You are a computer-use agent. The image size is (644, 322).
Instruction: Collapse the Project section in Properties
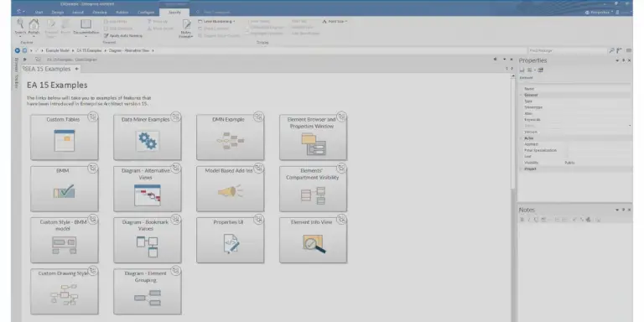point(522,169)
